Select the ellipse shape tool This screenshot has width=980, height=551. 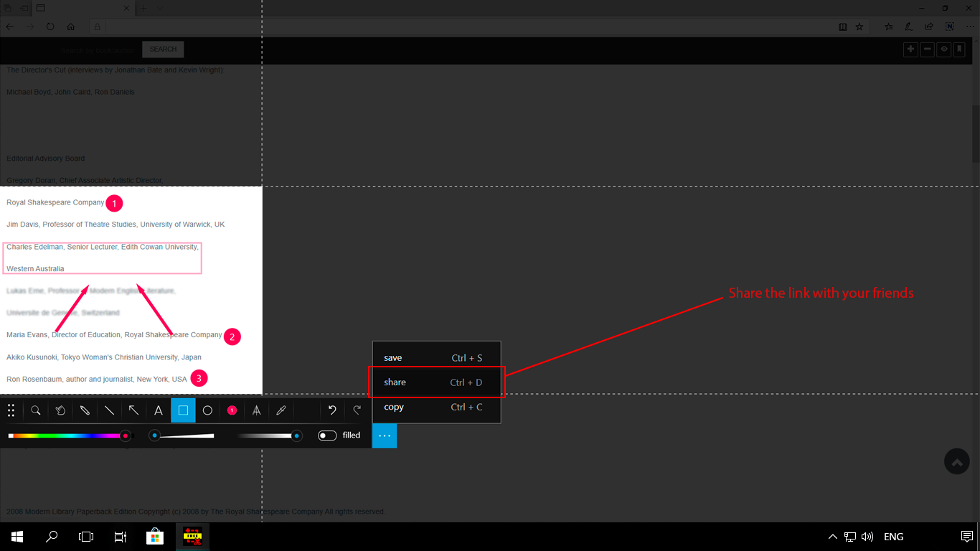[x=207, y=410]
